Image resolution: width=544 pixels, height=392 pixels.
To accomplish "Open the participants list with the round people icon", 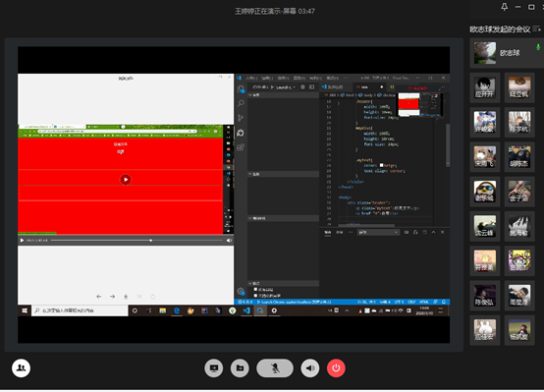I will pyautogui.click(x=22, y=368).
